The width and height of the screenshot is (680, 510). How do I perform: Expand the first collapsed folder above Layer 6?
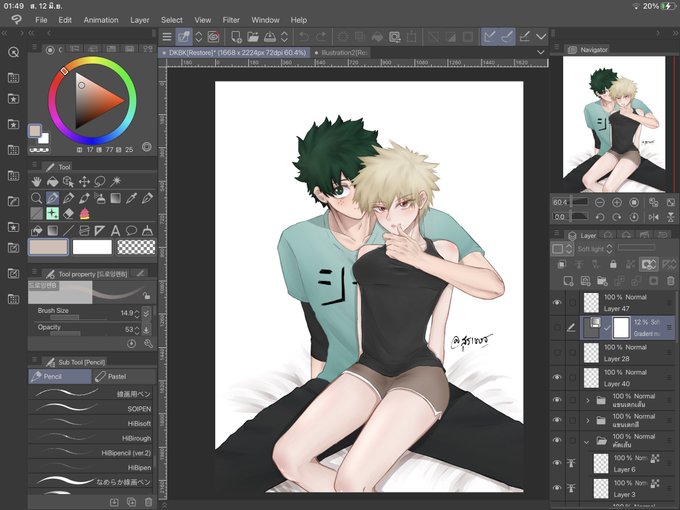588,400
